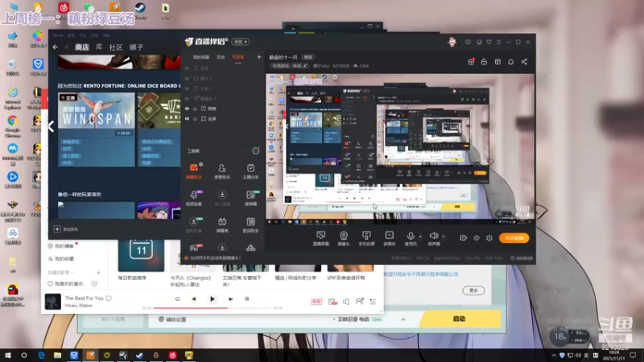Open the 弹幕助手 tool in the toolbox
This screenshot has width=644, height=362.
(194, 171)
